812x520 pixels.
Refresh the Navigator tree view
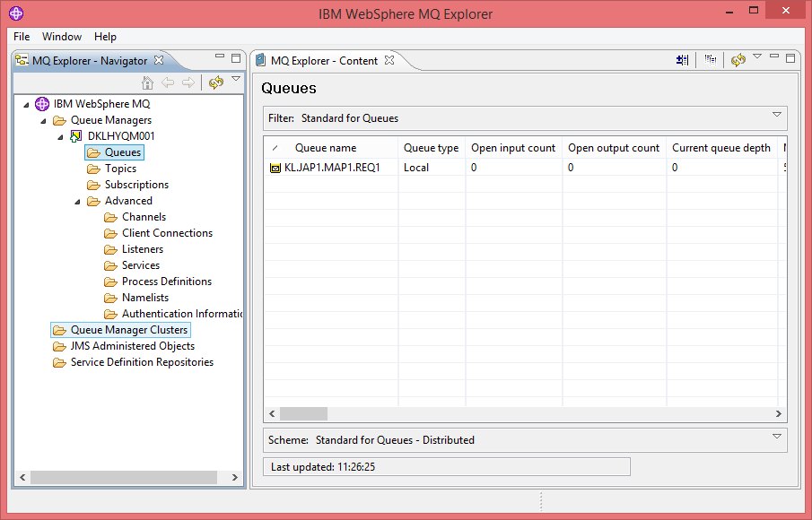pyautogui.click(x=215, y=81)
